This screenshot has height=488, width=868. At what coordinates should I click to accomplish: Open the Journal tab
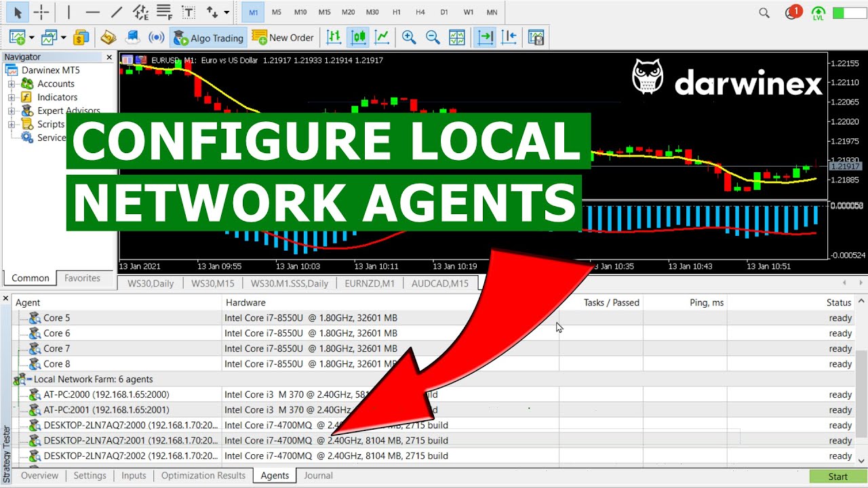click(319, 476)
